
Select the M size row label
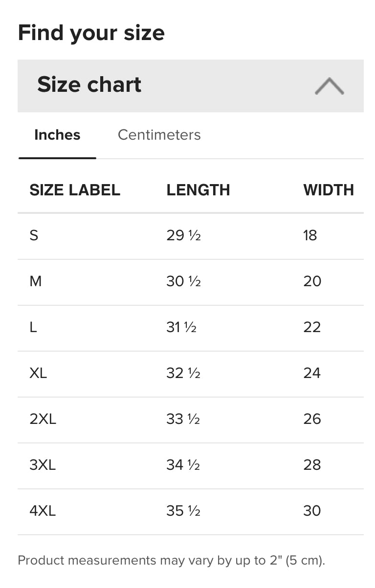36,281
